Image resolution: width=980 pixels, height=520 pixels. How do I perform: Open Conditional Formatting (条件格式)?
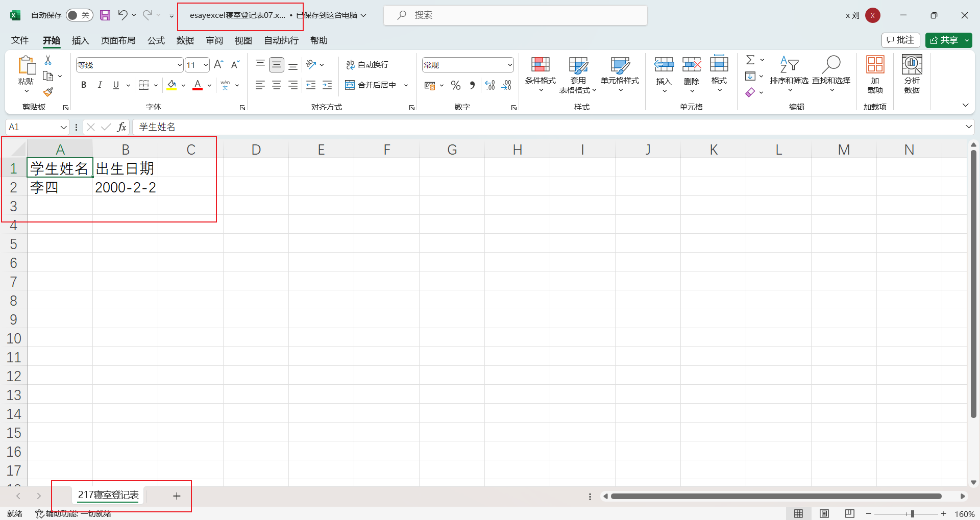click(540, 74)
